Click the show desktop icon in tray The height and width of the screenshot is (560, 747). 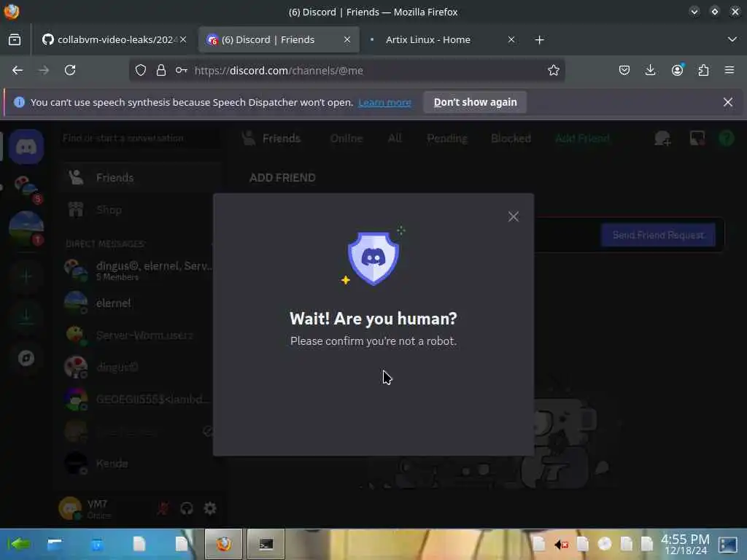tap(728, 544)
